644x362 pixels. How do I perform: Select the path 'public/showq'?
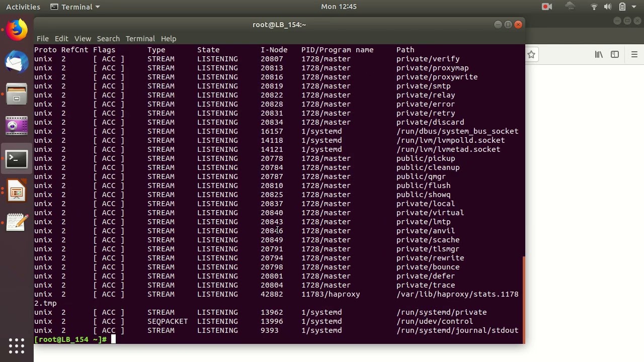pos(424,195)
